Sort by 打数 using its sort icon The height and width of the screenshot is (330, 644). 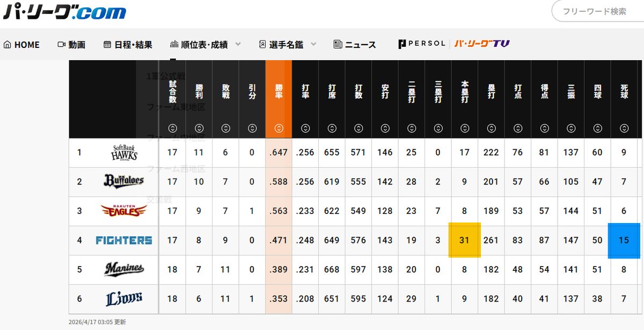pos(358,128)
